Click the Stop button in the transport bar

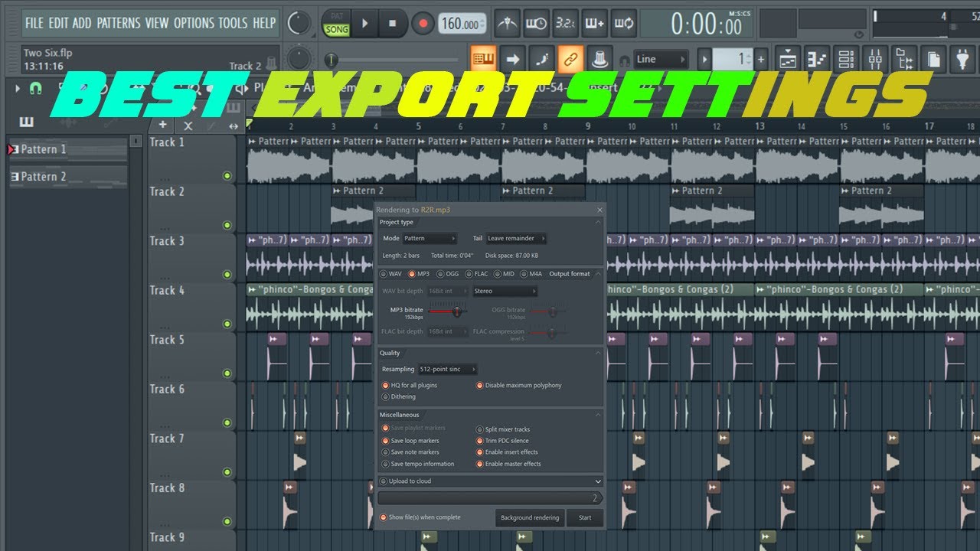393,24
